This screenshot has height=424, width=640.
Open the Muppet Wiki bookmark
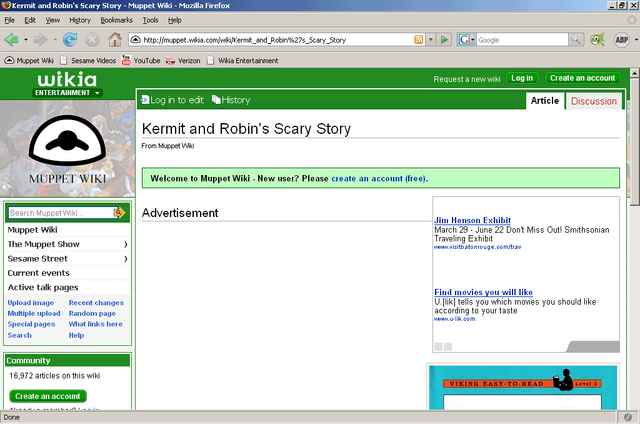(x=29, y=60)
